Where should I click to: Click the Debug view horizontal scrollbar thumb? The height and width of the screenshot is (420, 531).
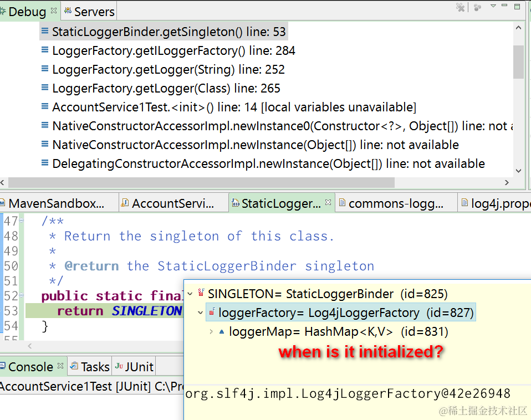tap(202, 183)
